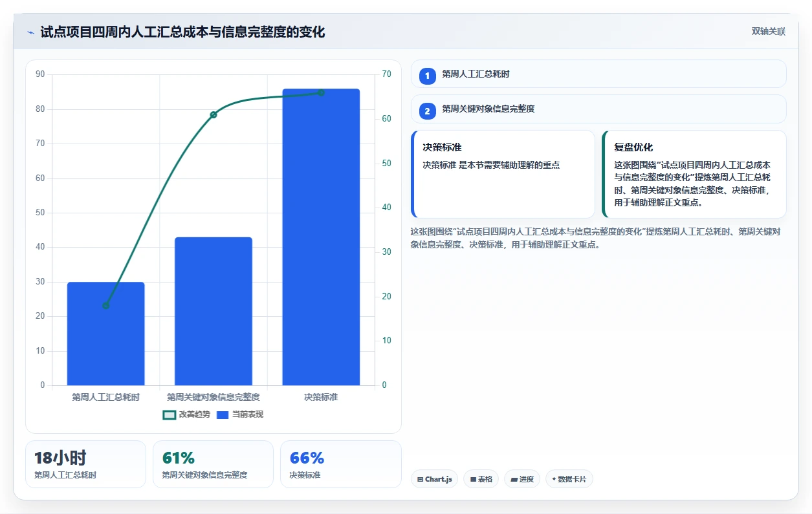Click the left axis value 90
The width and height of the screenshot is (812, 514).
pos(40,74)
